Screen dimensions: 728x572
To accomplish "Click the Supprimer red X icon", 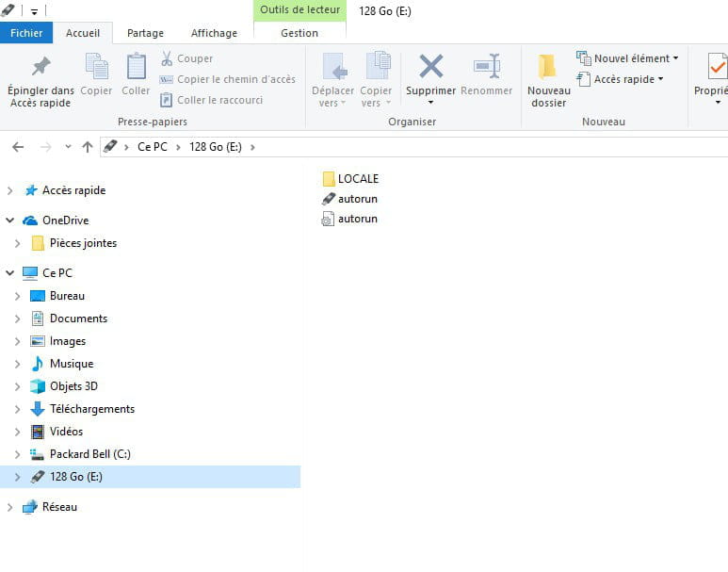I will click(x=430, y=66).
